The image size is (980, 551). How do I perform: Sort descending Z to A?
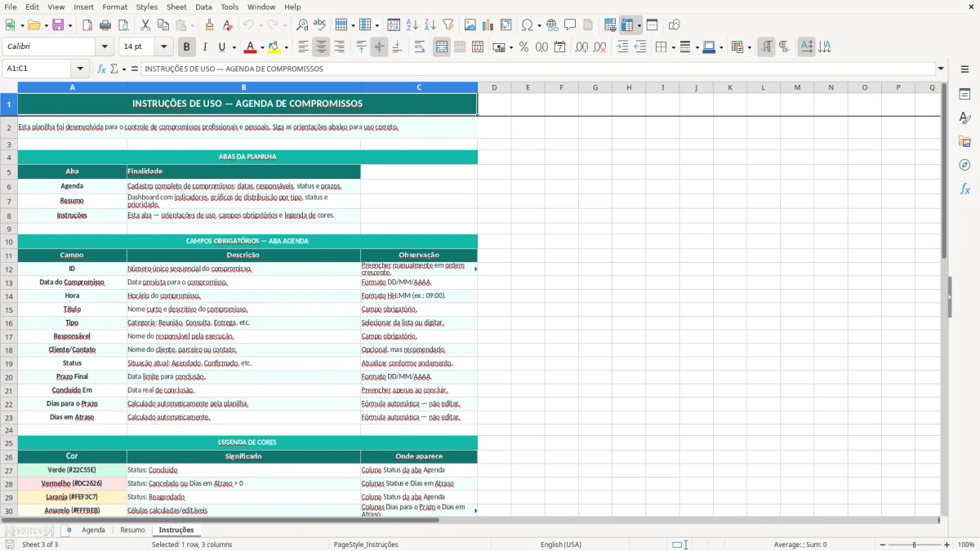(430, 25)
